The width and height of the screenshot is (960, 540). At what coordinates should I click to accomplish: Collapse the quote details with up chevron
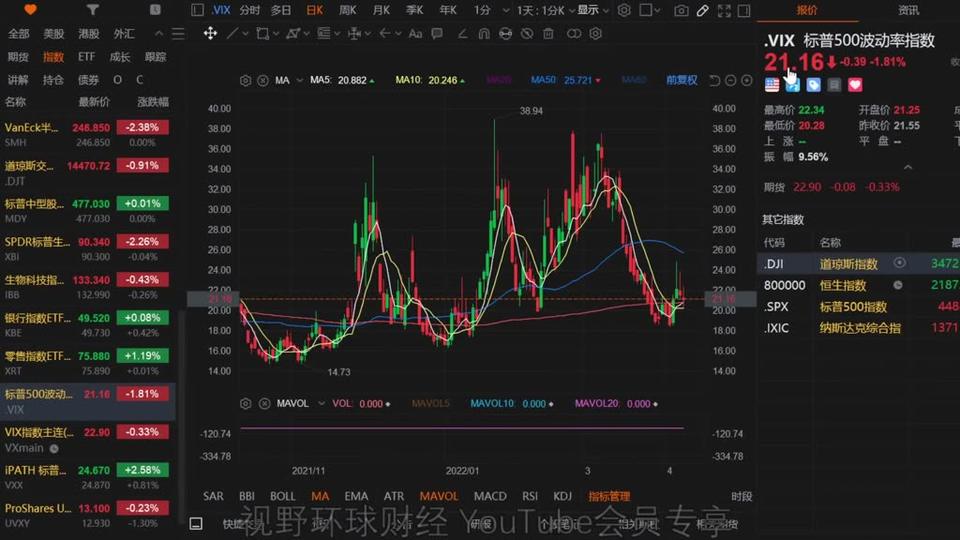click(x=908, y=167)
